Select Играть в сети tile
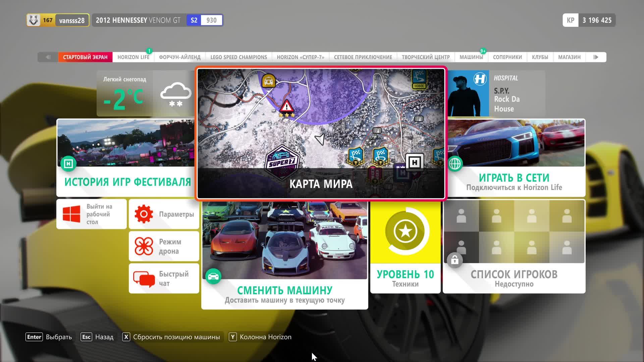The height and width of the screenshot is (362, 644). coord(517,158)
